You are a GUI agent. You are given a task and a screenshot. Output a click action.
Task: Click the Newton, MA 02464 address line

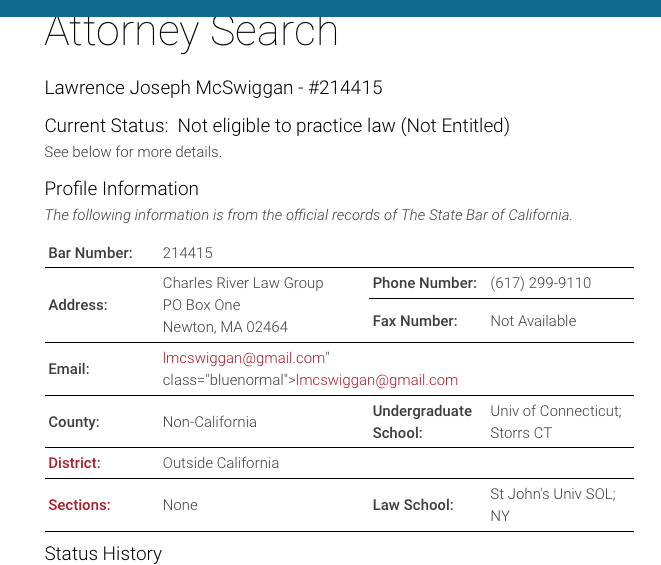225,327
